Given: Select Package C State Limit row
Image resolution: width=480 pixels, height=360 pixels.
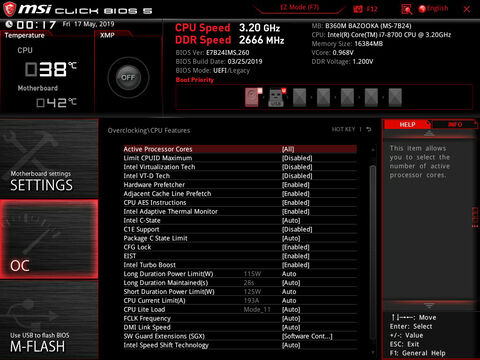Looking at the screenshot, I should pyautogui.click(x=240, y=238).
